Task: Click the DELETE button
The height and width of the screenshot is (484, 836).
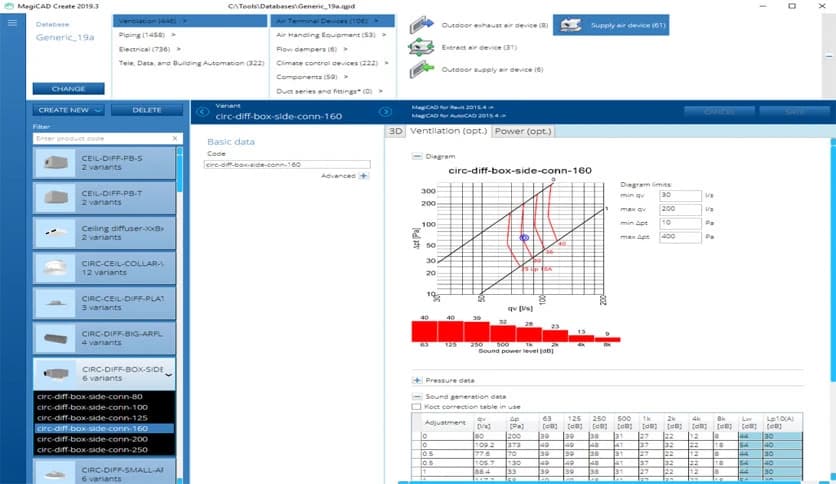Action: (x=147, y=110)
